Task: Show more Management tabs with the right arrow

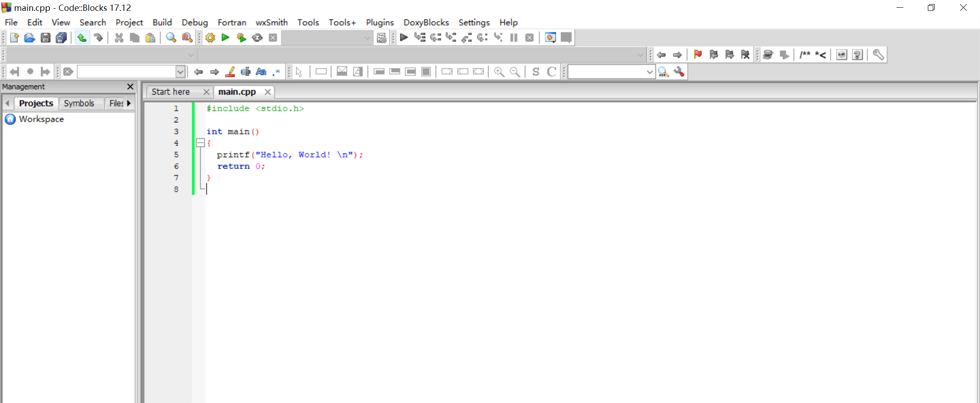Action: pyautogui.click(x=129, y=103)
